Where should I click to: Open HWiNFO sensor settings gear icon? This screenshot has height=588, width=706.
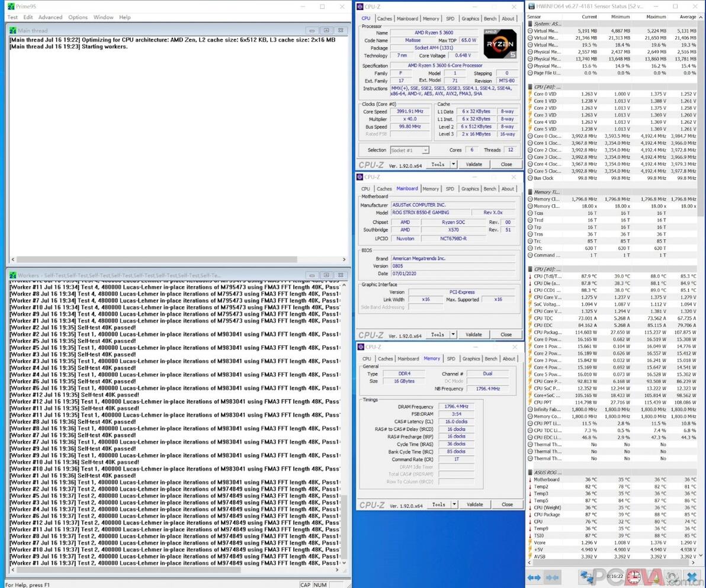[x=672, y=577]
